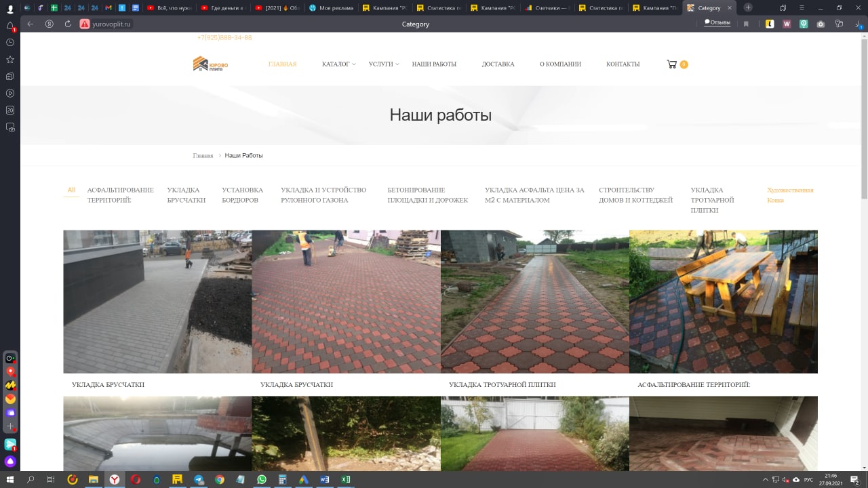This screenshot has width=868, height=488.
Task: Open Windows search magnifier in the taskbar
Action: coord(31,480)
